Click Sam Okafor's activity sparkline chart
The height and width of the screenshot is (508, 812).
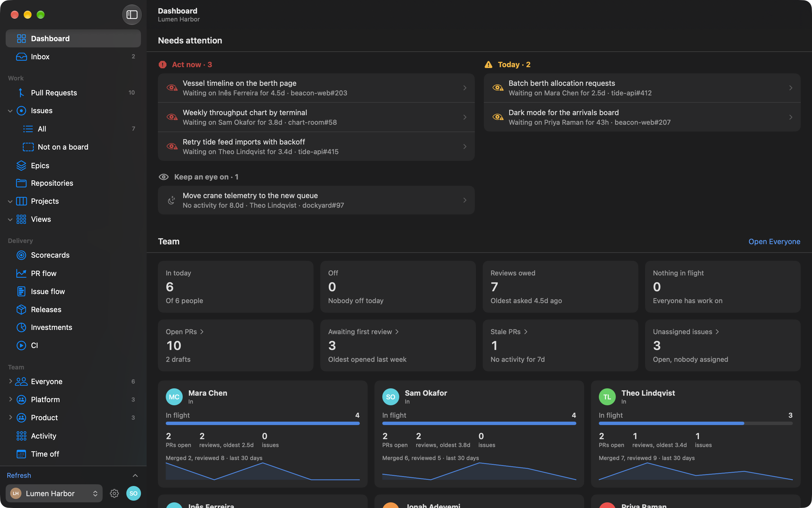click(x=479, y=471)
